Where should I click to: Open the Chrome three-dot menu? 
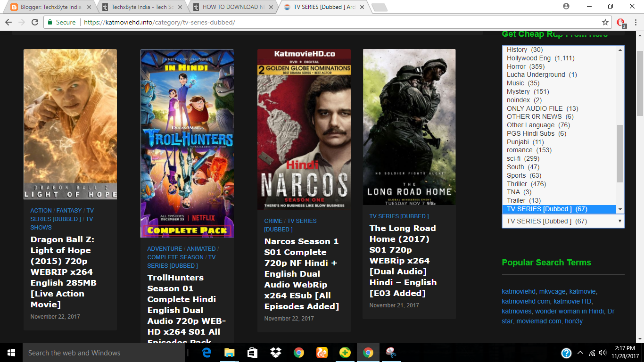pyautogui.click(x=635, y=22)
